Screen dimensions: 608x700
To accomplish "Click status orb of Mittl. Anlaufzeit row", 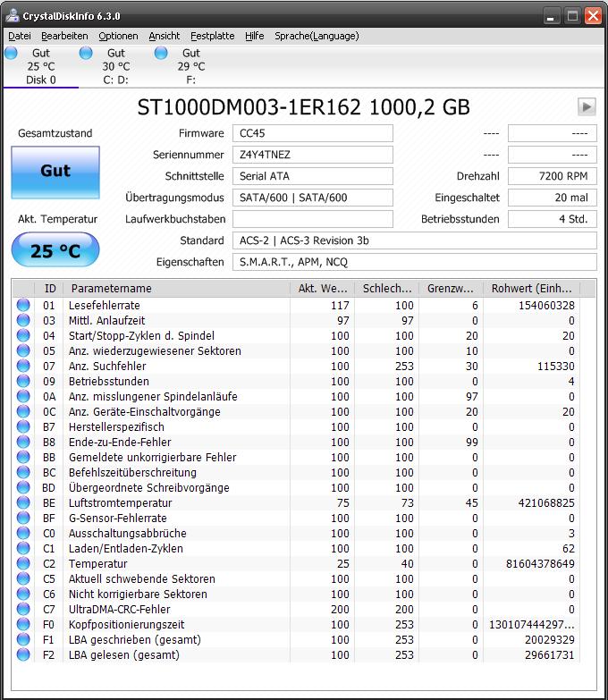I will (x=23, y=321).
